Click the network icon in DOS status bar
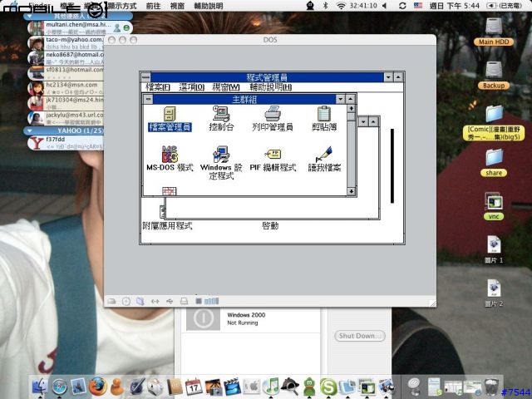 point(155,301)
